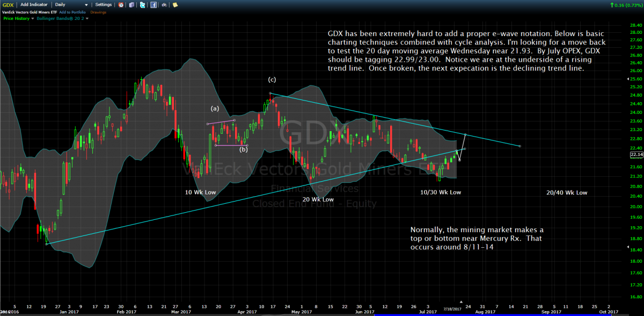
Task: Click the database stack icon in toolbar
Action: (131, 4)
